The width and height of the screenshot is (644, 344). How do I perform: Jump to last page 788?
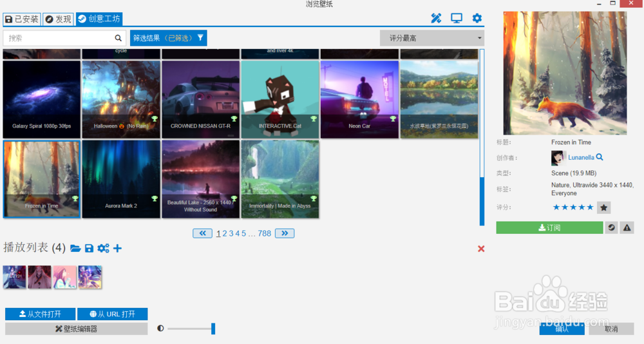click(x=265, y=233)
